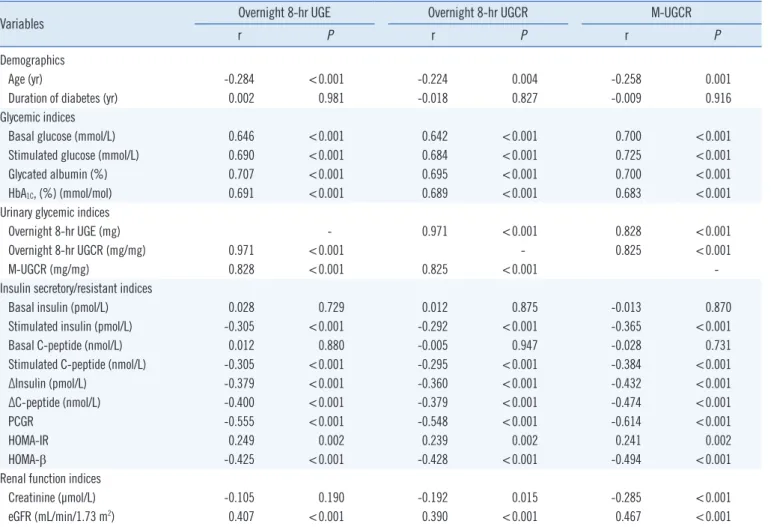Image resolution: width=771 pixels, height=527 pixels.
Task: Select the 'Age (yr)' row label
Action: (25, 79)
